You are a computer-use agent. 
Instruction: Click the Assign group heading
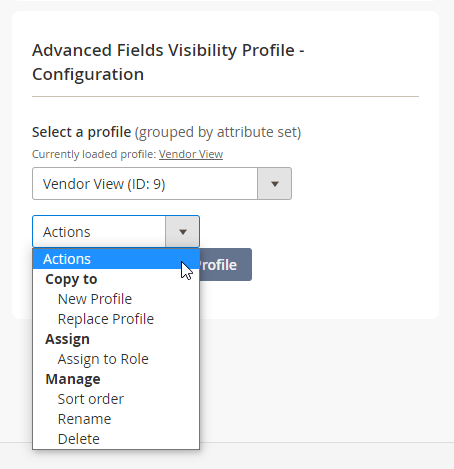tap(67, 339)
